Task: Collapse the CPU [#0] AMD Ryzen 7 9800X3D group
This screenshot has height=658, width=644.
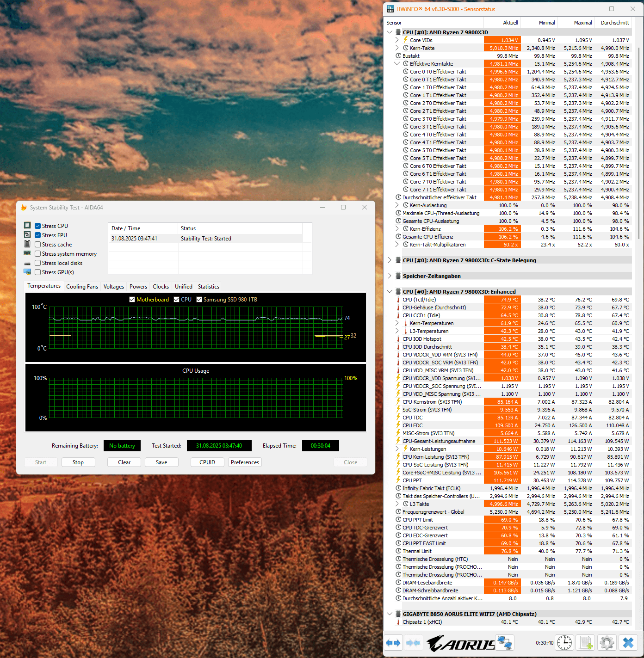Action: [390, 32]
